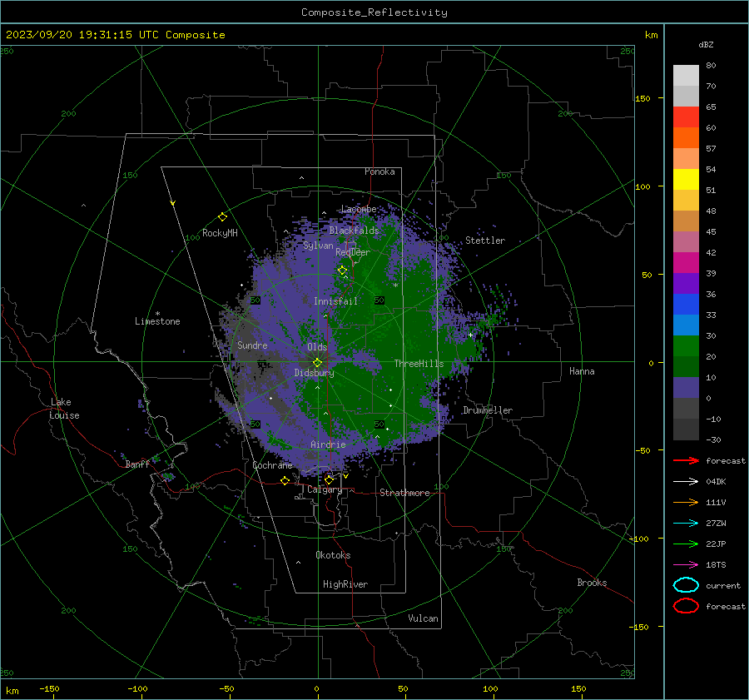Click the Lake Louise label
This screenshot has width=749, height=700.
(x=64, y=409)
